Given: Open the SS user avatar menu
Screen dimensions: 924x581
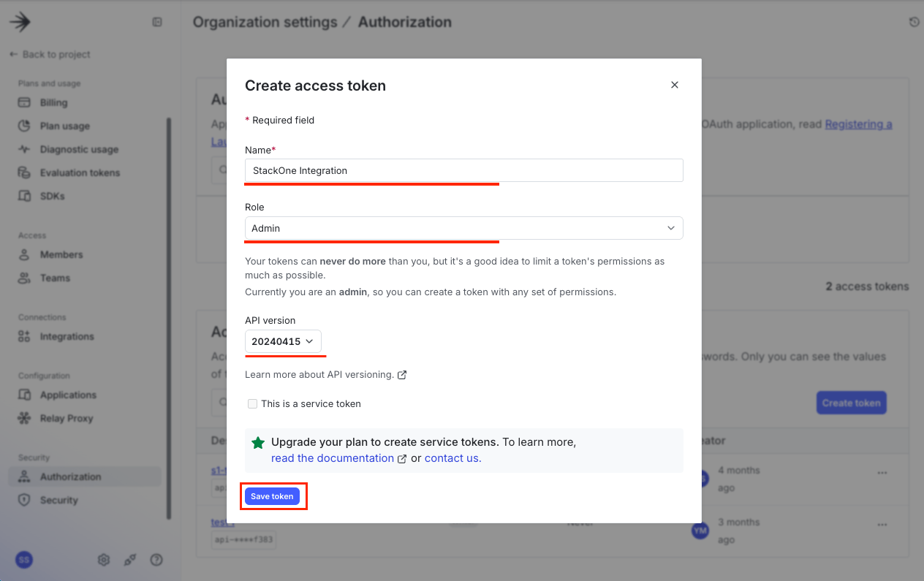Looking at the screenshot, I should coord(24,560).
